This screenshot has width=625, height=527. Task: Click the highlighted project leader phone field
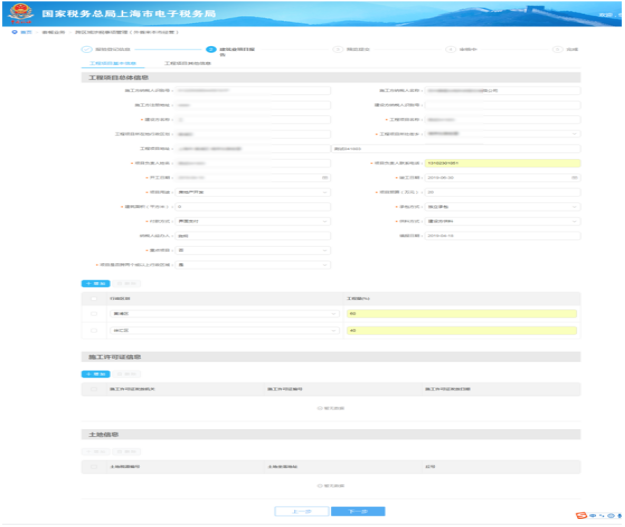[x=502, y=163]
